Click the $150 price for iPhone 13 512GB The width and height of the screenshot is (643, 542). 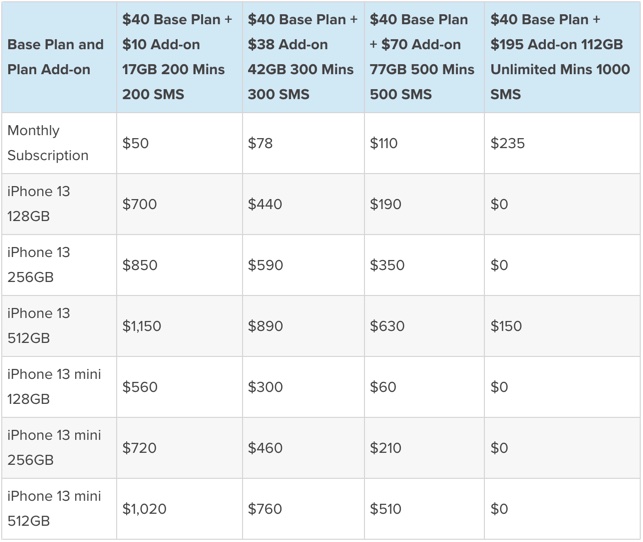point(506,326)
